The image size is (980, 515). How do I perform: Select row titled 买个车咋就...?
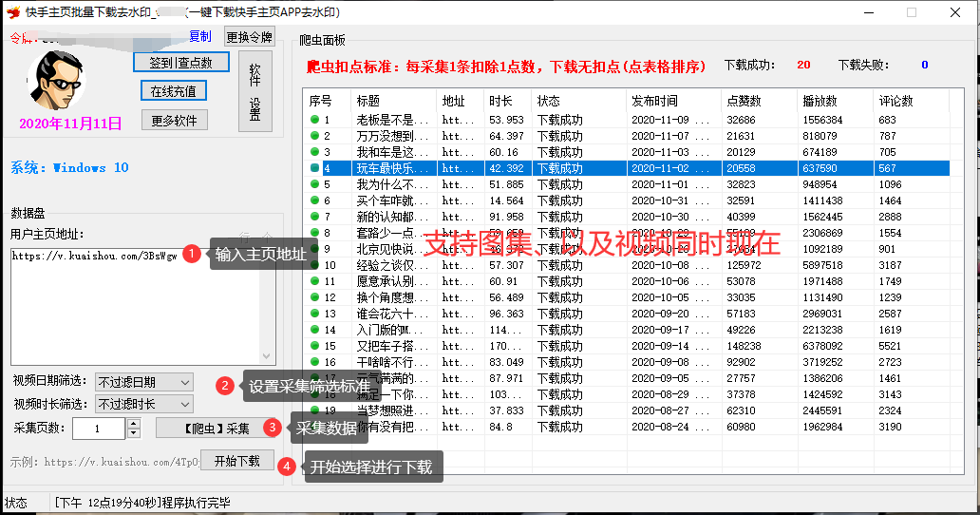coord(626,200)
